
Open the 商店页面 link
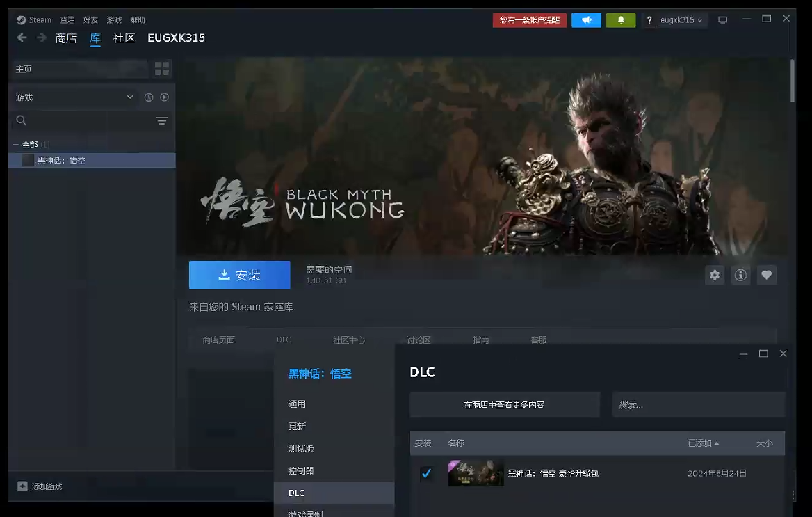coord(218,340)
